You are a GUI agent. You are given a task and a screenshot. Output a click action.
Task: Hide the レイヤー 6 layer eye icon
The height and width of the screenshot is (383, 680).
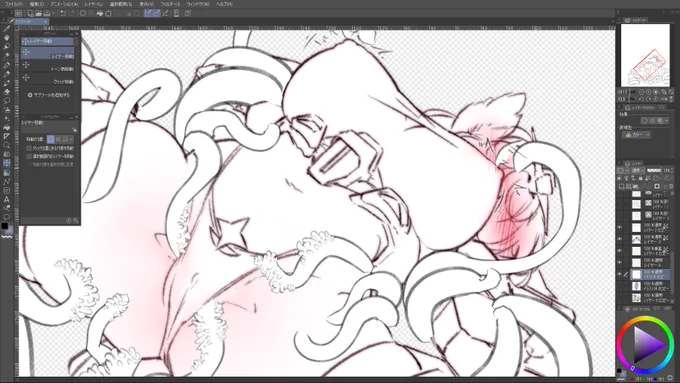[x=619, y=262]
